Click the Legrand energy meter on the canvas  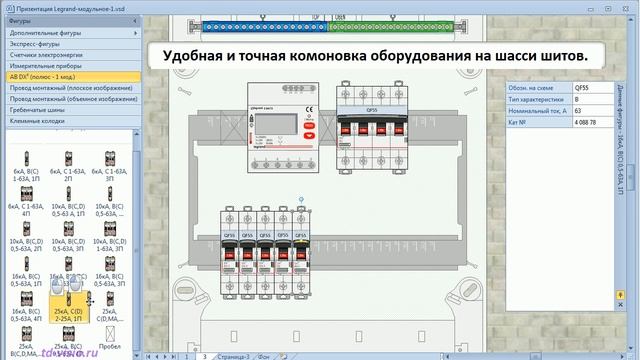click(283, 127)
